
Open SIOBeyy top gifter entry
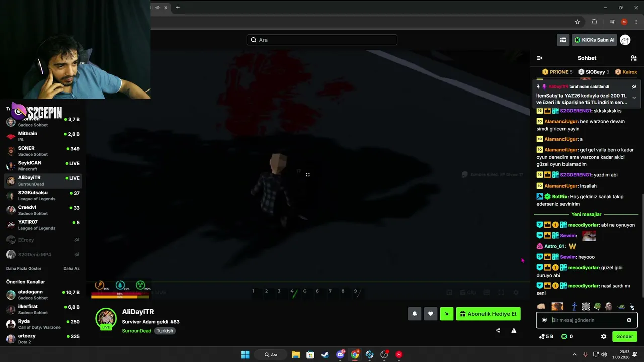[x=594, y=72]
